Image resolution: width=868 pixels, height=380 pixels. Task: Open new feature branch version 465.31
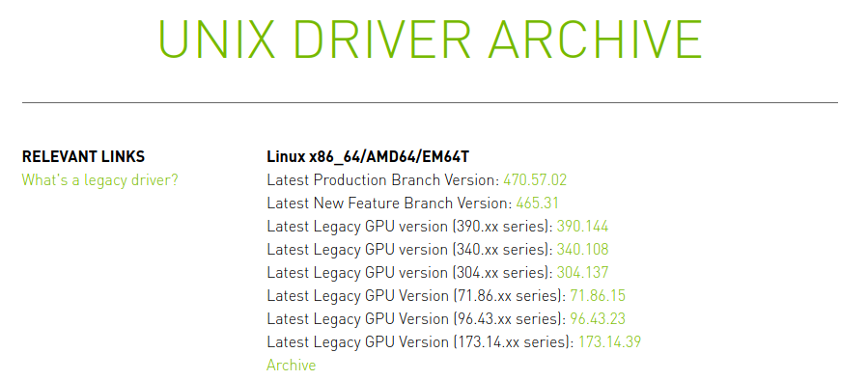tap(538, 204)
